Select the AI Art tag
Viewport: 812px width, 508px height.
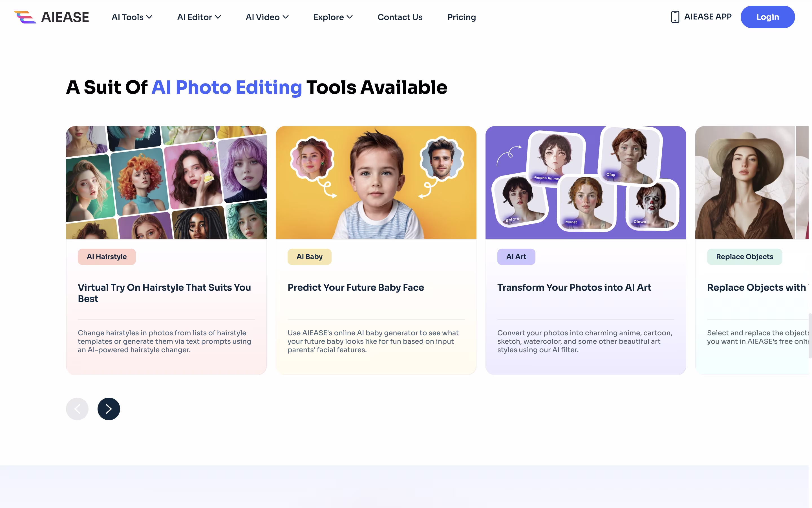point(516,257)
